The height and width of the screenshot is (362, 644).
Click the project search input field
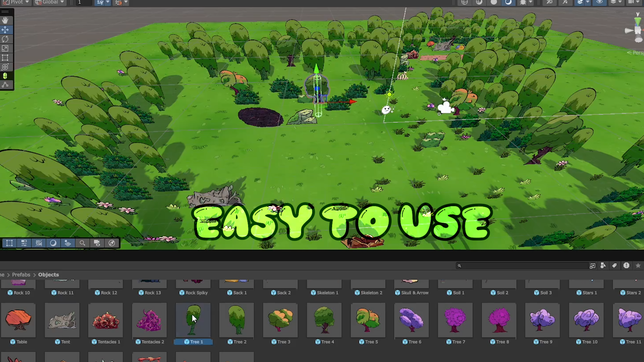click(523, 265)
